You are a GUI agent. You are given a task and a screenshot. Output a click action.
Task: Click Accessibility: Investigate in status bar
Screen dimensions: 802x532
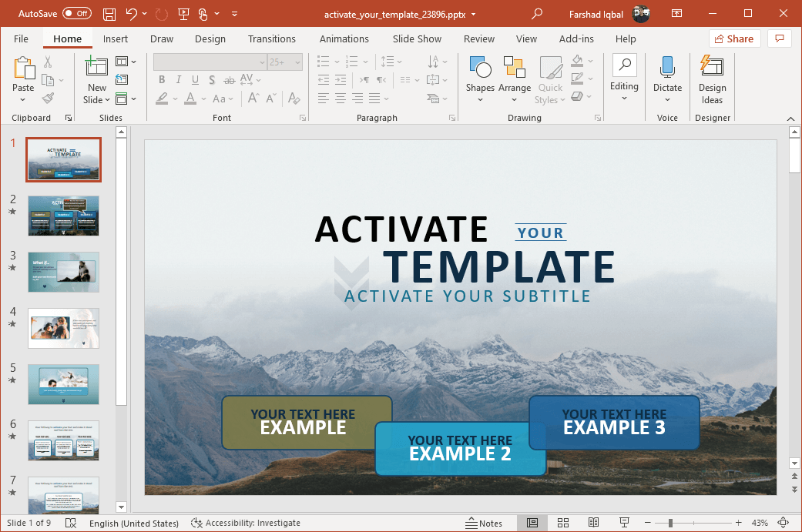(246, 523)
